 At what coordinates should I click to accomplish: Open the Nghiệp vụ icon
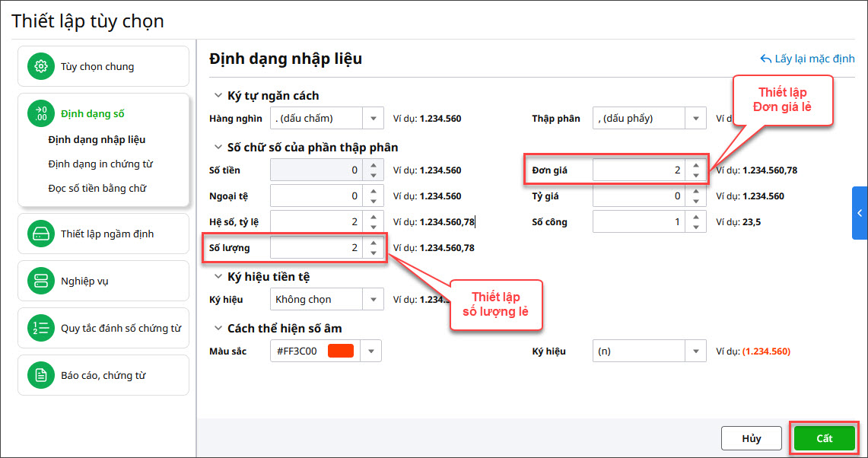click(x=41, y=281)
